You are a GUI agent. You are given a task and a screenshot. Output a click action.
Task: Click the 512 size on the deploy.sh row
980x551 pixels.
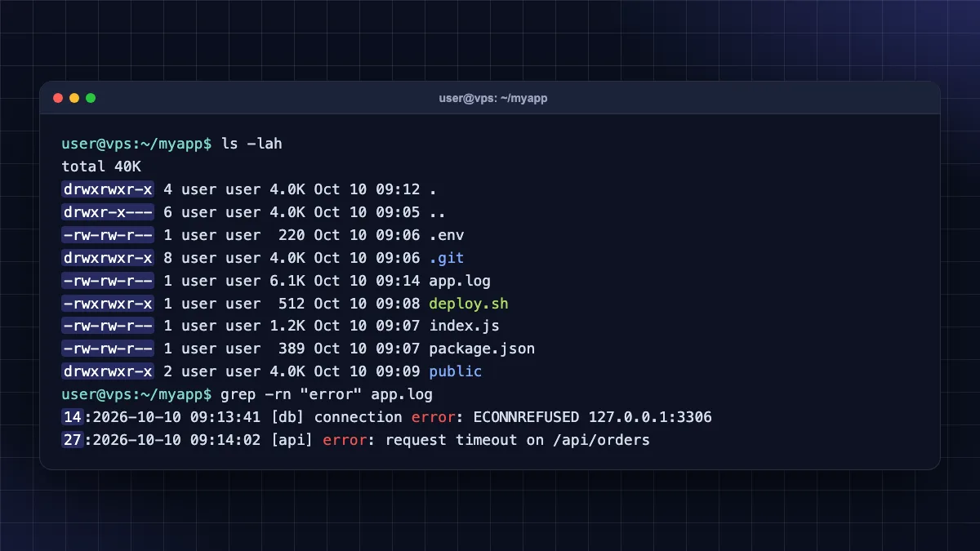(x=292, y=304)
